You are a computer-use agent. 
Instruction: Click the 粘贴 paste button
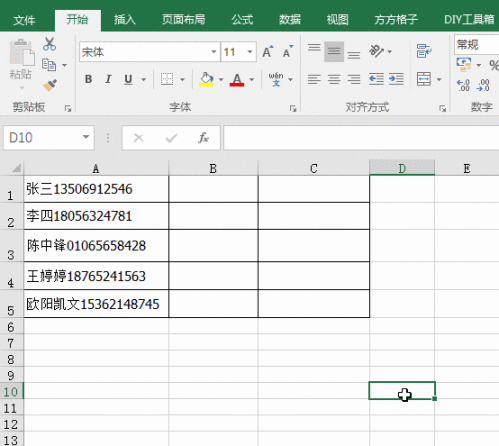(21, 64)
